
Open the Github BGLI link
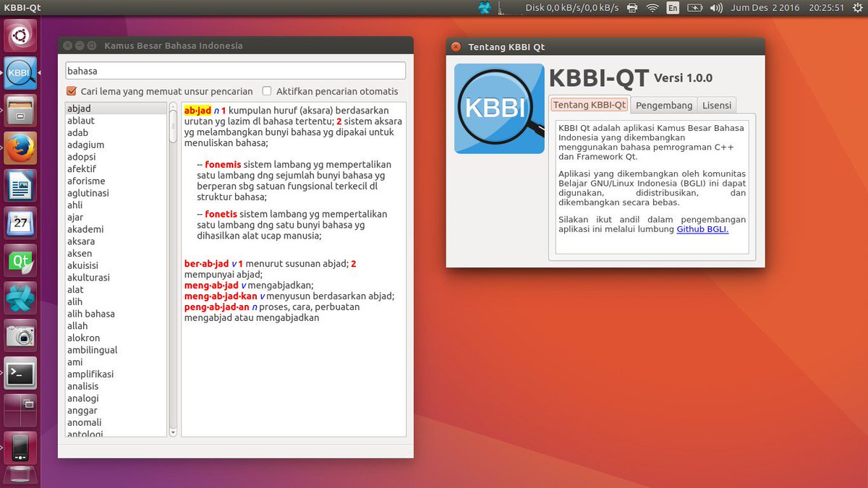pos(702,229)
